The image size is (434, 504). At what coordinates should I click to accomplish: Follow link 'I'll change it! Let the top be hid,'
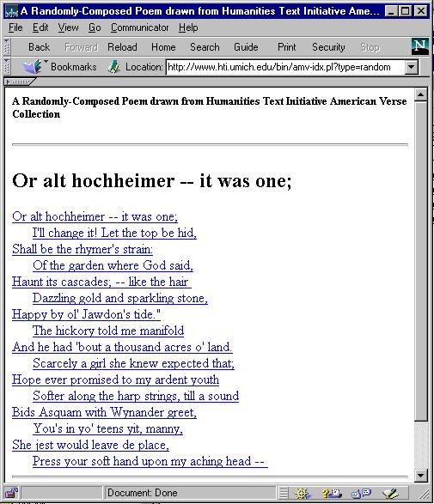pos(114,233)
